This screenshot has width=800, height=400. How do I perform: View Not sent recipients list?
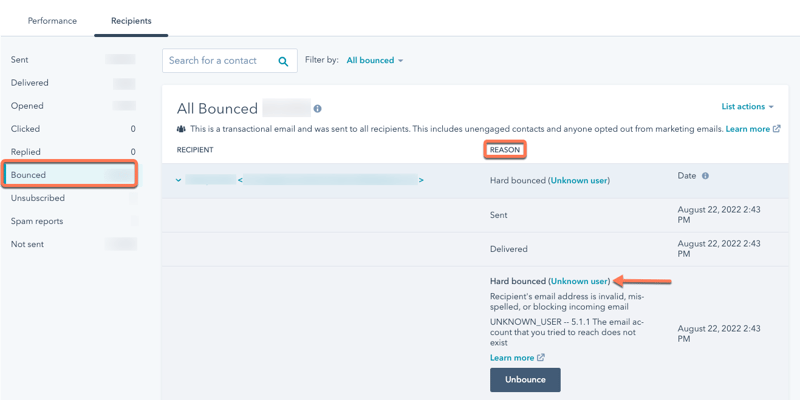(x=27, y=244)
